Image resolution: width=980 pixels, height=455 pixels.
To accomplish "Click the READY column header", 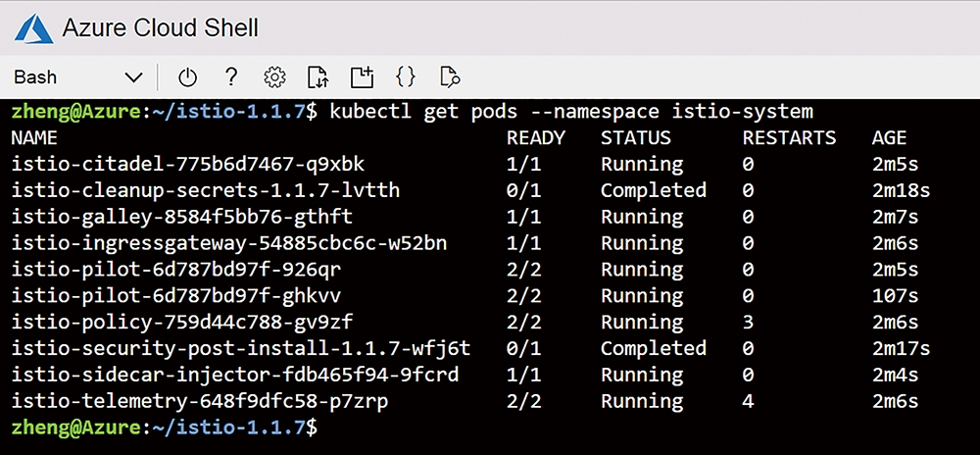I will [x=536, y=137].
